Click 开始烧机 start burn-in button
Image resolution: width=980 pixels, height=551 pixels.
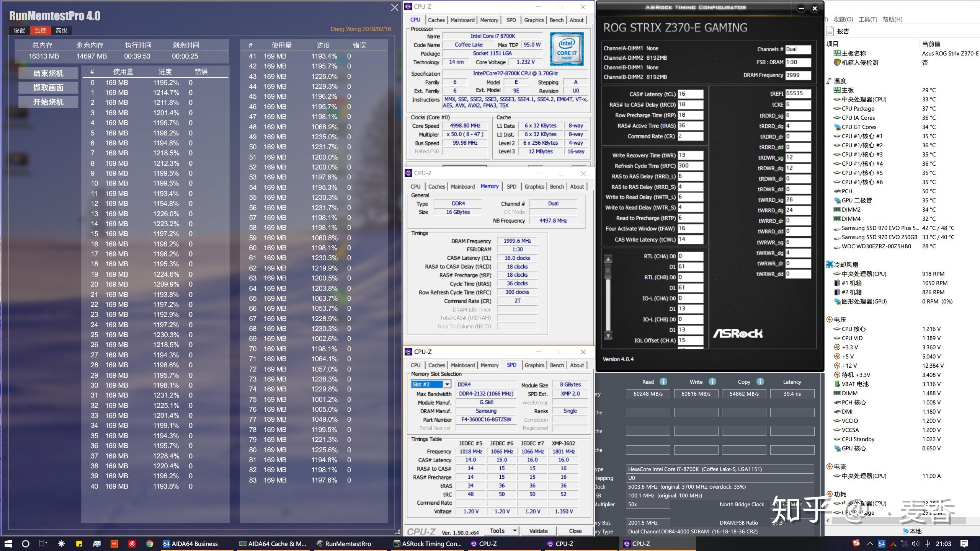coord(48,102)
